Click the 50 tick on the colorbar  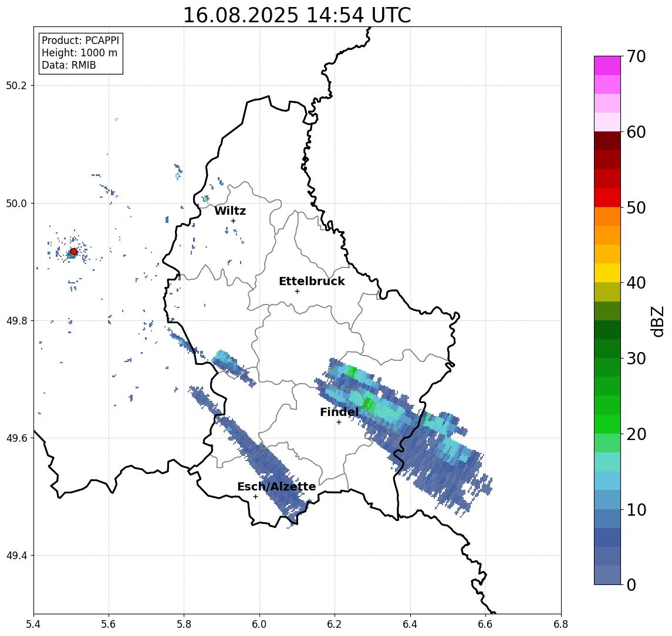tap(636, 208)
